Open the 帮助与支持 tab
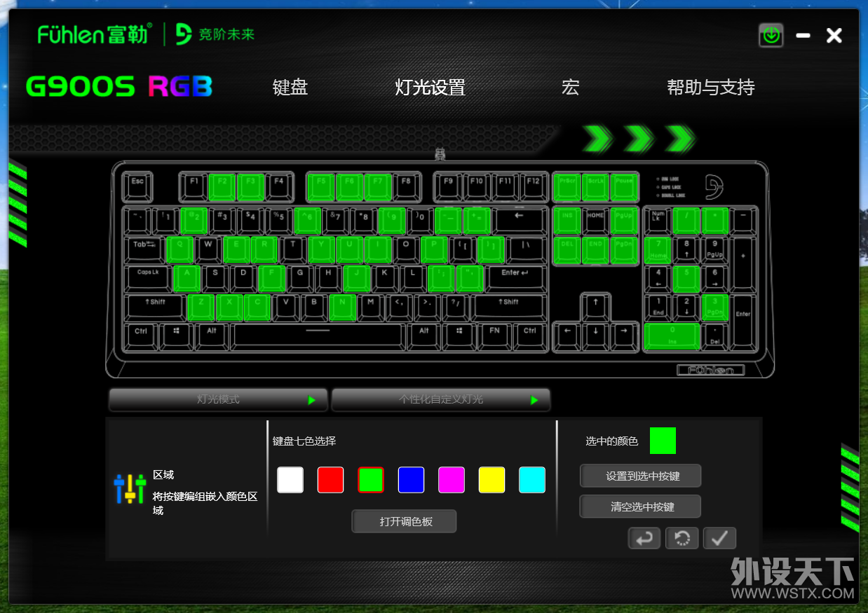868x613 pixels. click(711, 88)
